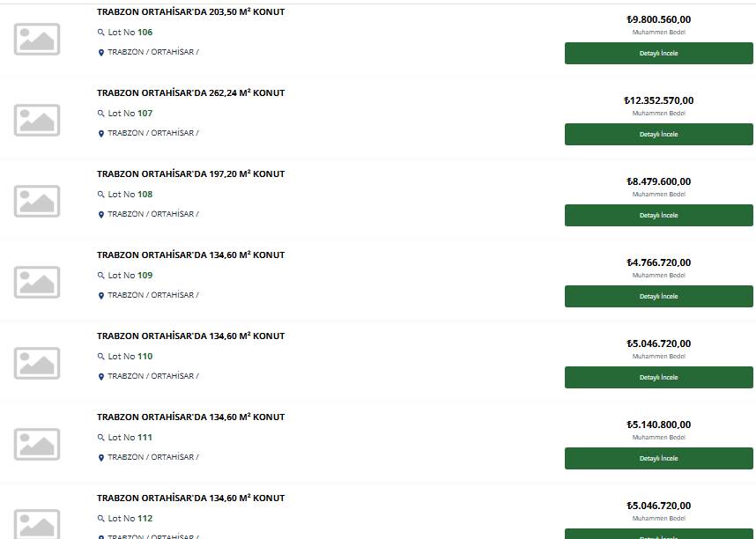The image size is (756, 539).
Task: Click Detaylı İncele button for ₺9.800.560,00 listing
Action: 658,53
